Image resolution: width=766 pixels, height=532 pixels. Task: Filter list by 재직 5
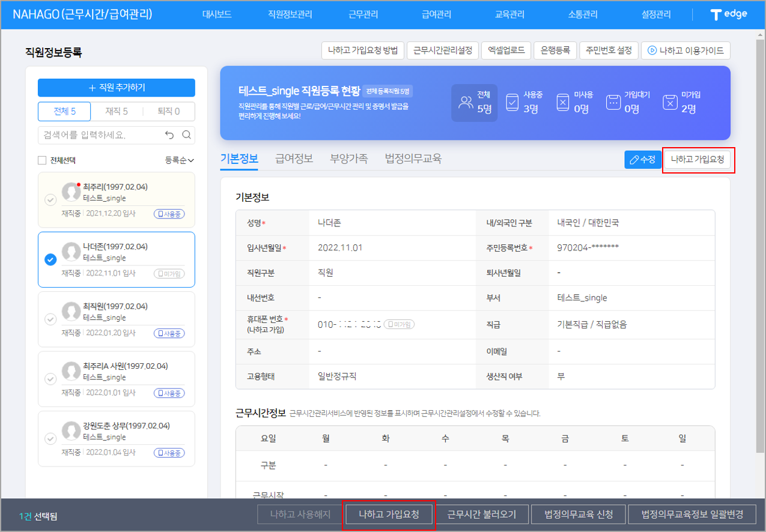(x=117, y=112)
